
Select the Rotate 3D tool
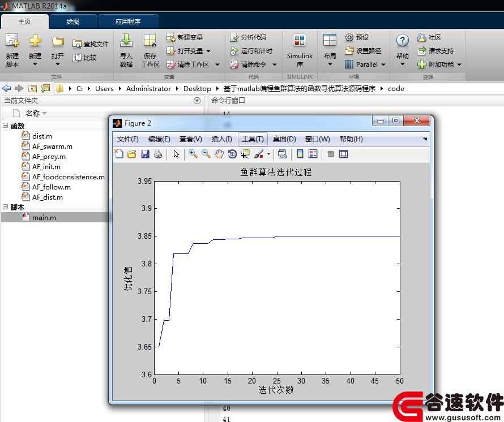232,154
